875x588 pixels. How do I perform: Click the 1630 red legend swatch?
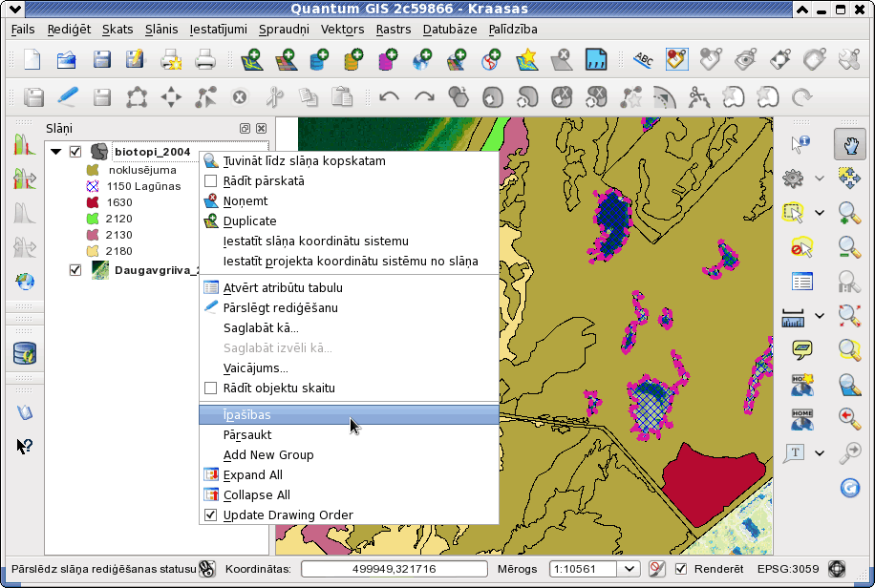[x=93, y=202]
